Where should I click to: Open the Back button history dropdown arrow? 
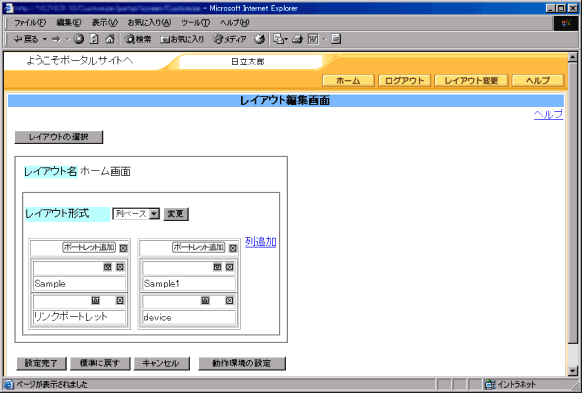click(45, 39)
